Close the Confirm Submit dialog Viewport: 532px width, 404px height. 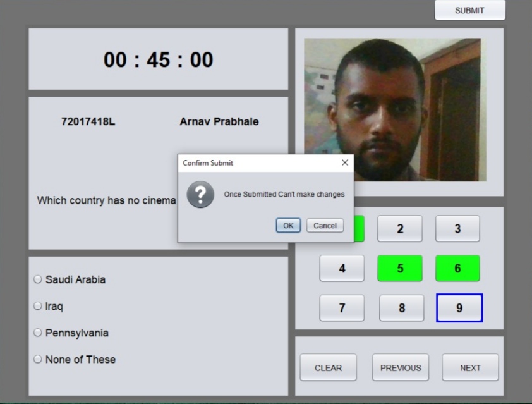pyautogui.click(x=345, y=162)
